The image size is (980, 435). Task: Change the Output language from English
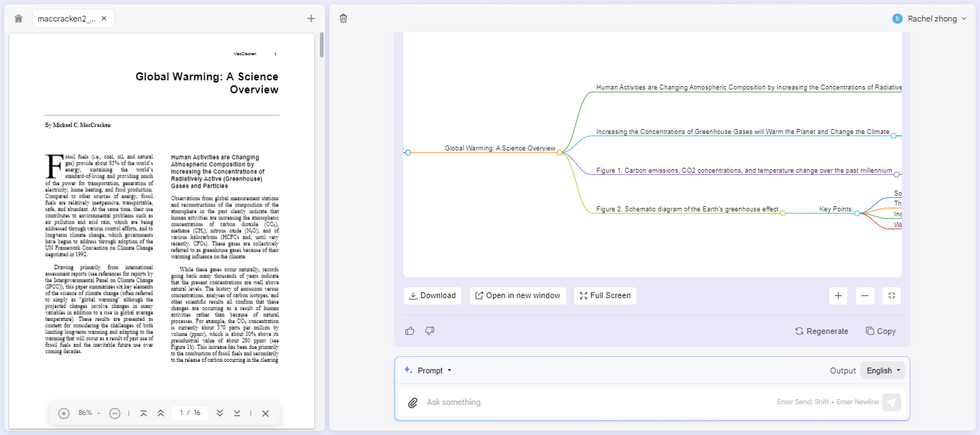point(882,370)
